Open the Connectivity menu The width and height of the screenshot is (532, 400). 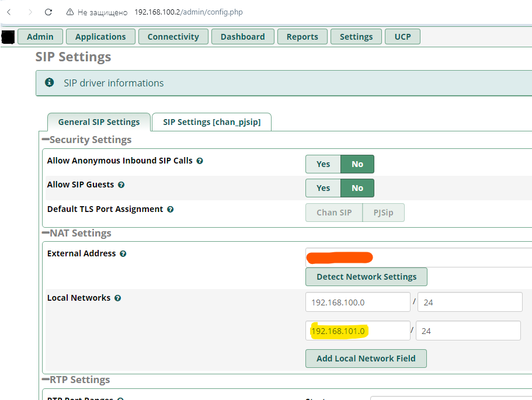(173, 36)
